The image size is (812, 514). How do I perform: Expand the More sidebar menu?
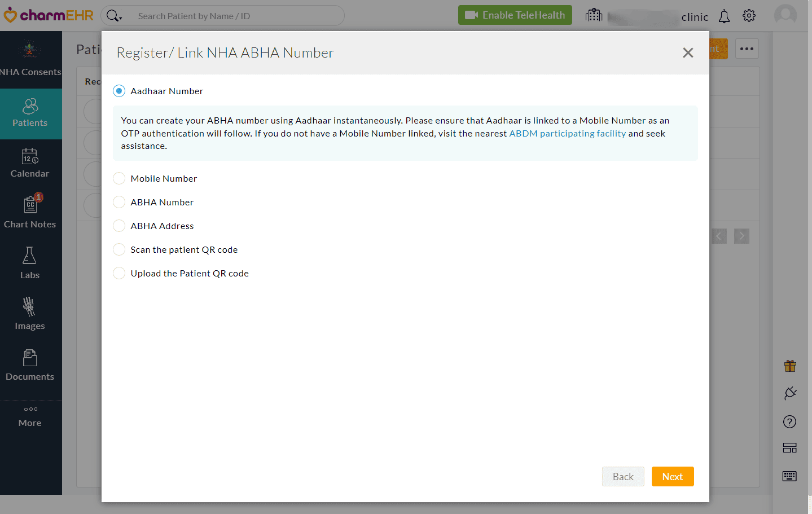pyautogui.click(x=30, y=416)
